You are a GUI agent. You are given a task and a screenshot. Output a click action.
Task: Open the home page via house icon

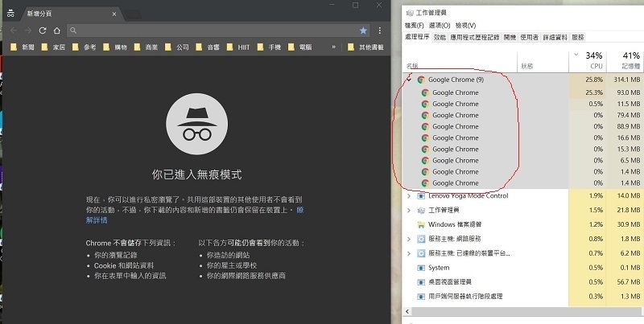56,31
